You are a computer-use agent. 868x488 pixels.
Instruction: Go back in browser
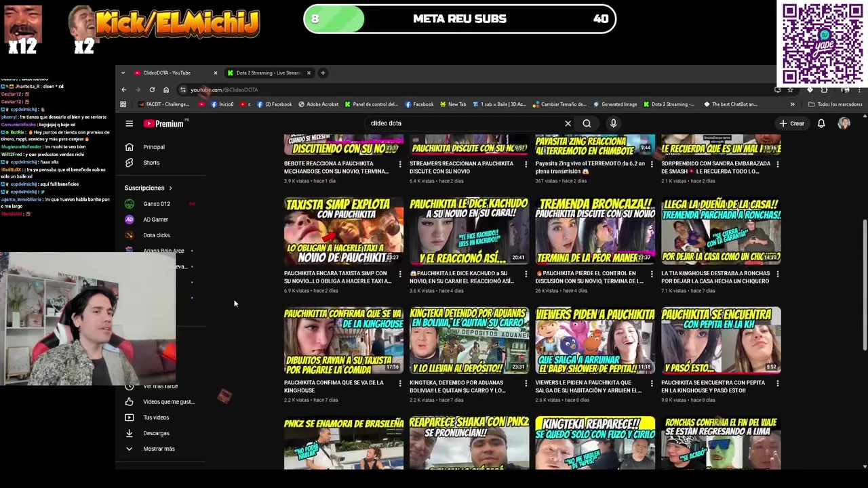point(123,89)
